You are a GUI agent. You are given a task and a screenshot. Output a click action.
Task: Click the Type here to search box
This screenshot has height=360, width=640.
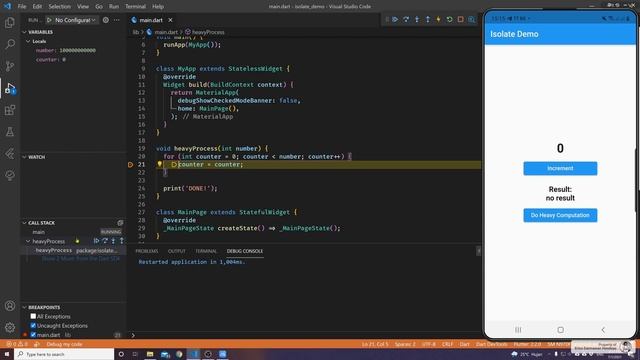pyautogui.click(x=64, y=354)
